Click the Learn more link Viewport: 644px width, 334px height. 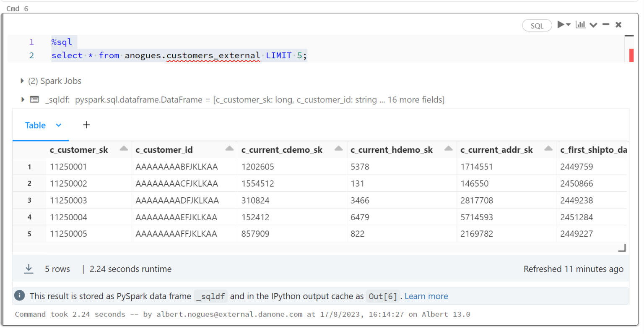426,296
